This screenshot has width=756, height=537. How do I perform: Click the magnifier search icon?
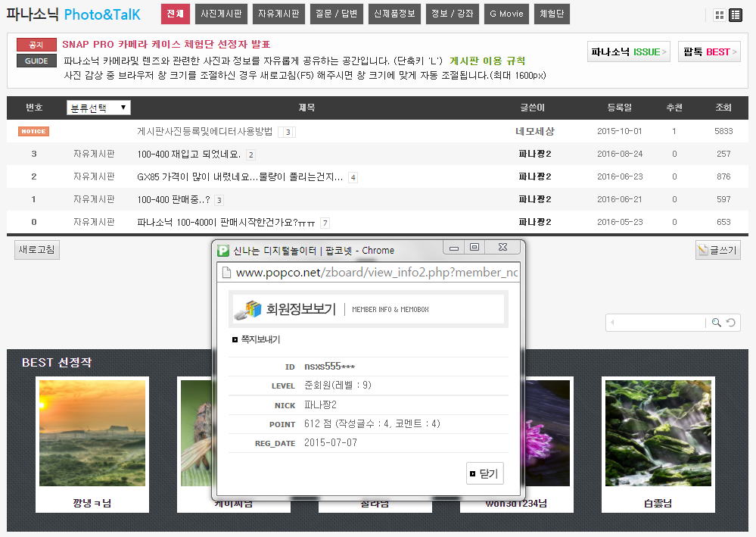[717, 323]
